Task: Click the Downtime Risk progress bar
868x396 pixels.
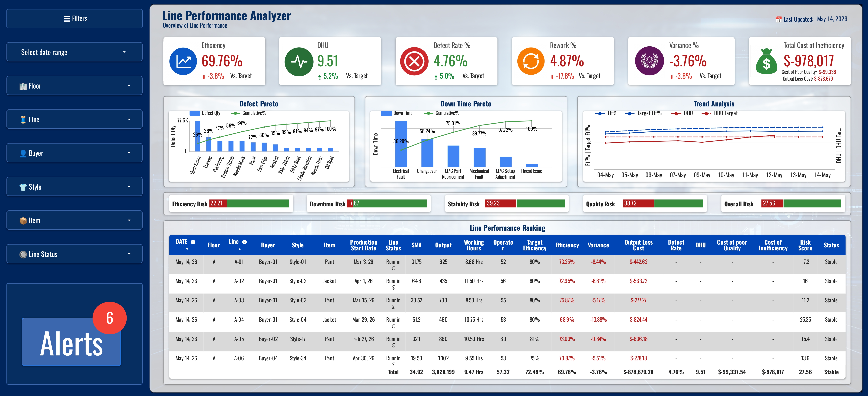Action: pos(387,204)
